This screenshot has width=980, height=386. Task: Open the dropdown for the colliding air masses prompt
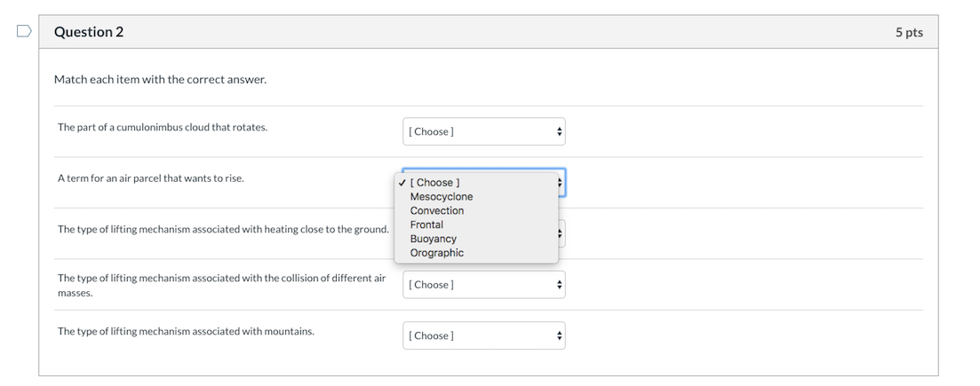tap(483, 284)
